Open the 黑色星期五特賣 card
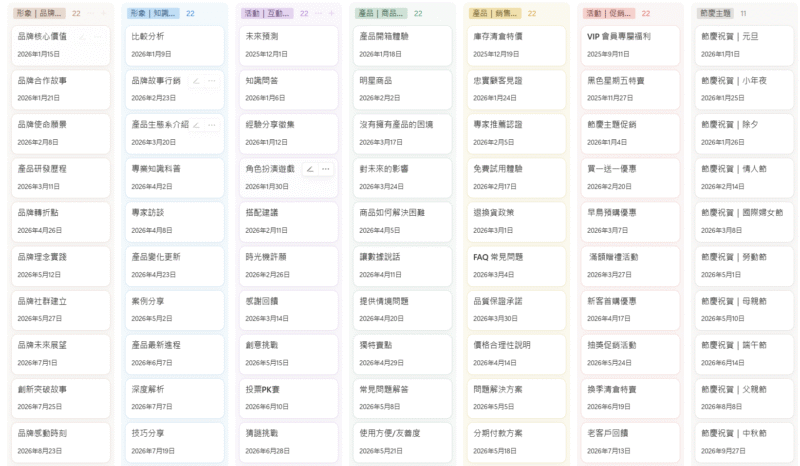 pyautogui.click(x=630, y=89)
